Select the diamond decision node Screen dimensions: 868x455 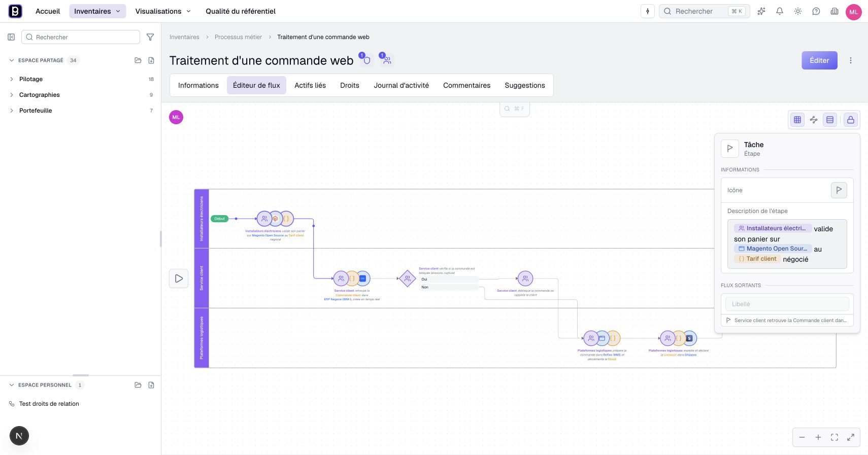(x=407, y=278)
